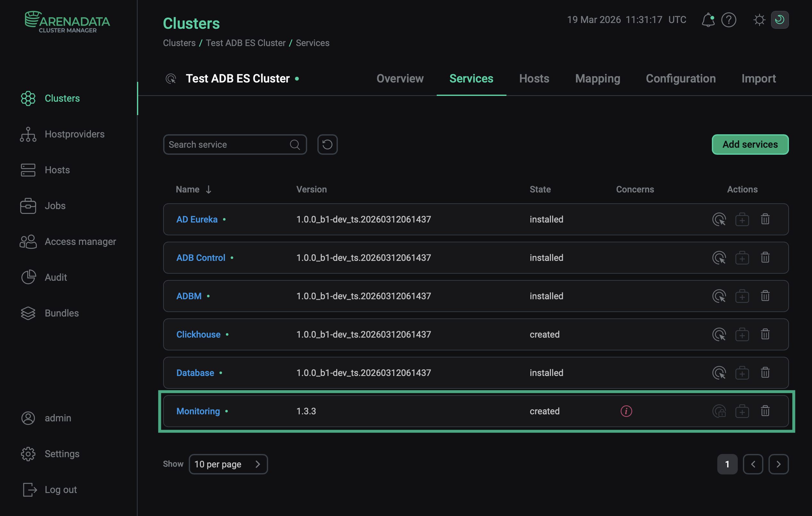The image size is (812, 516).
Task: Open the Bundles section in the sidebar
Action: pos(61,313)
